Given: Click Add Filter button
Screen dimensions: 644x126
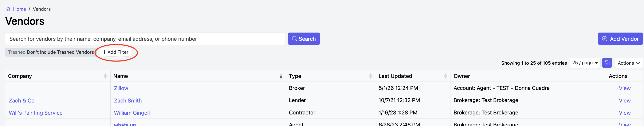Looking at the screenshot, I should (x=115, y=52).
